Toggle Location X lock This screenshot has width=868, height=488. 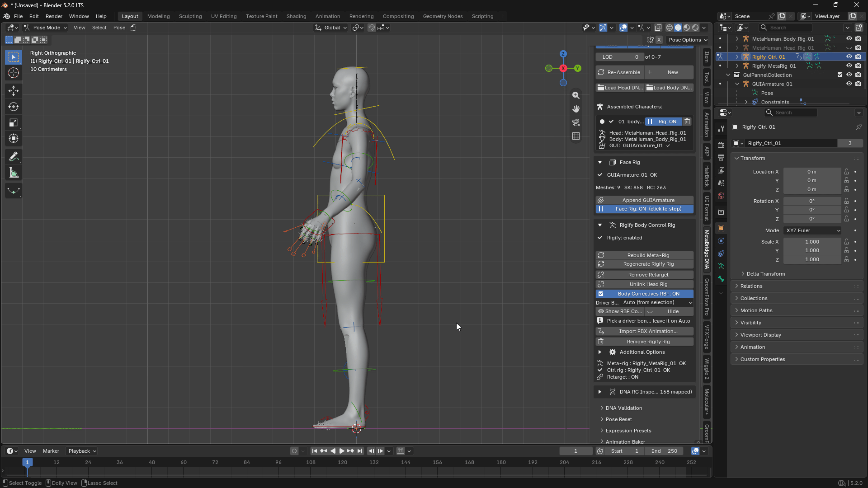pos(846,172)
